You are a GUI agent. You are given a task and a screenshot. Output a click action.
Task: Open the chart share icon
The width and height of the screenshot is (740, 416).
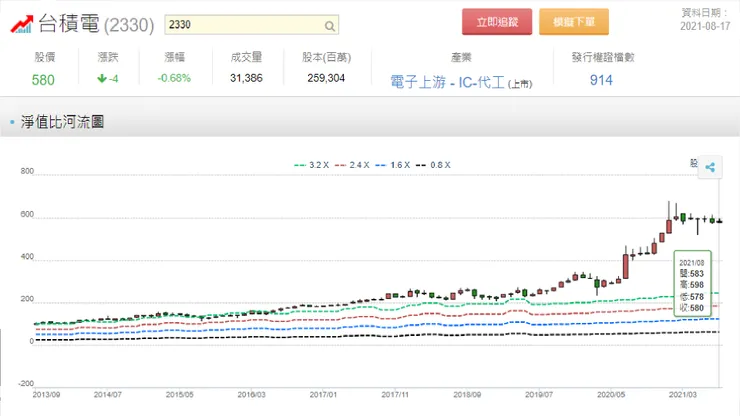click(x=710, y=167)
